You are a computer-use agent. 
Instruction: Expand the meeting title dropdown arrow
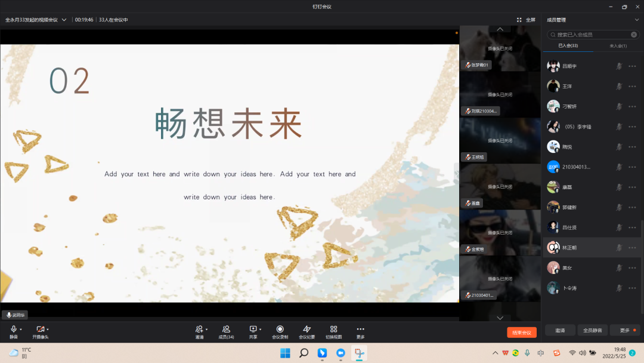(64, 20)
